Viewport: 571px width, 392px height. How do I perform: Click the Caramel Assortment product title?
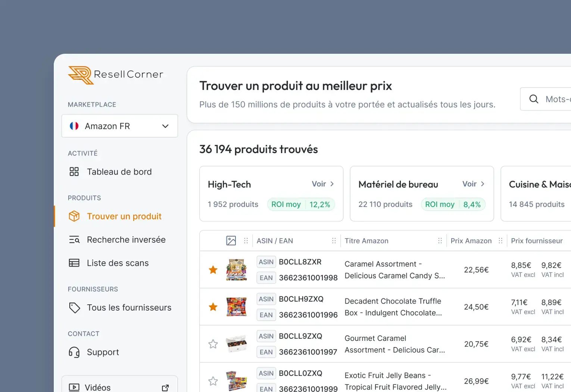click(x=395, y=270)
